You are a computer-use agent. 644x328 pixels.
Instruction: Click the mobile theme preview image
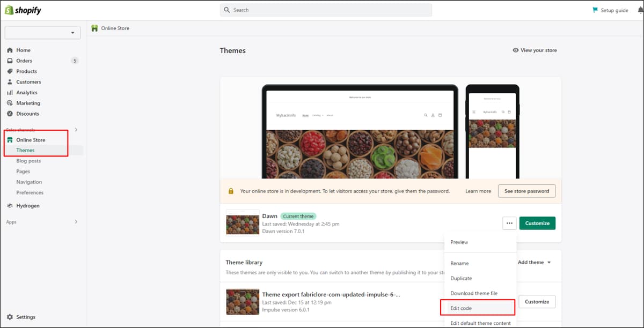coord(492,132)
